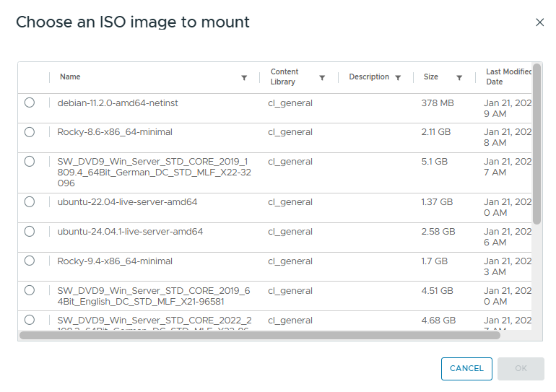Viewport: 556px width, 392px height.
Task: Click the debian-11.2.0-amd64-netinst name
Action: click(x=118, y=103)
